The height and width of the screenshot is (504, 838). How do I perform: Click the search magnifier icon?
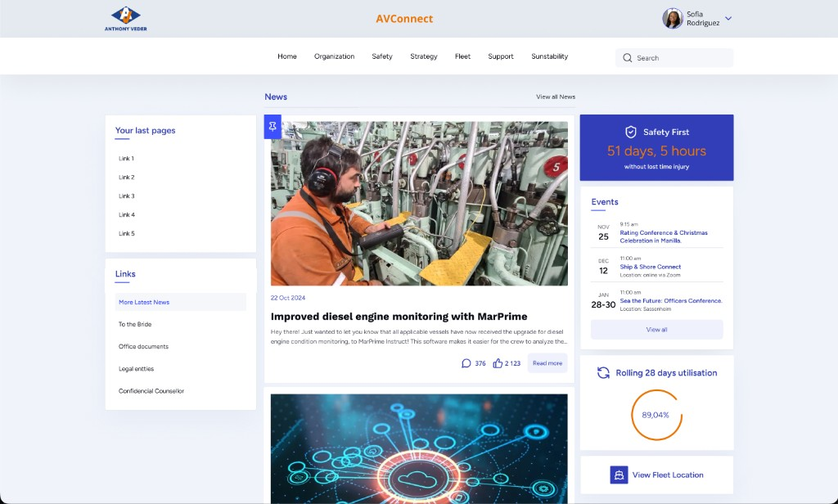(628, 58)
